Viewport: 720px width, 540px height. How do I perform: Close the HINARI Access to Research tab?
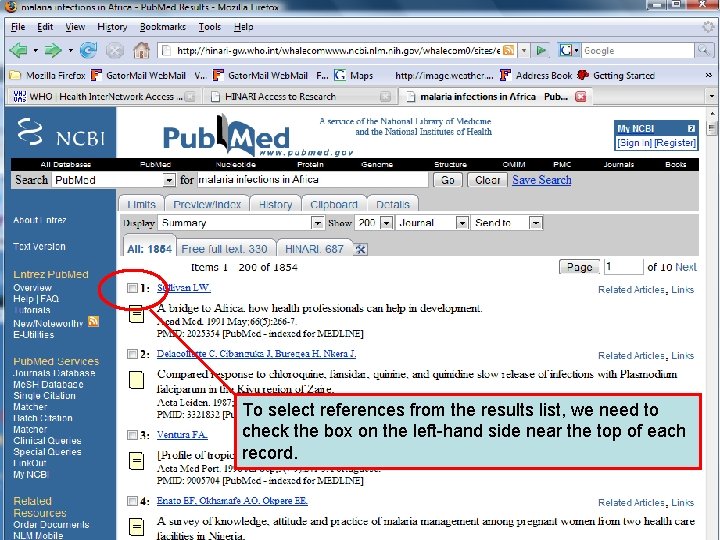tap(386, 97)
